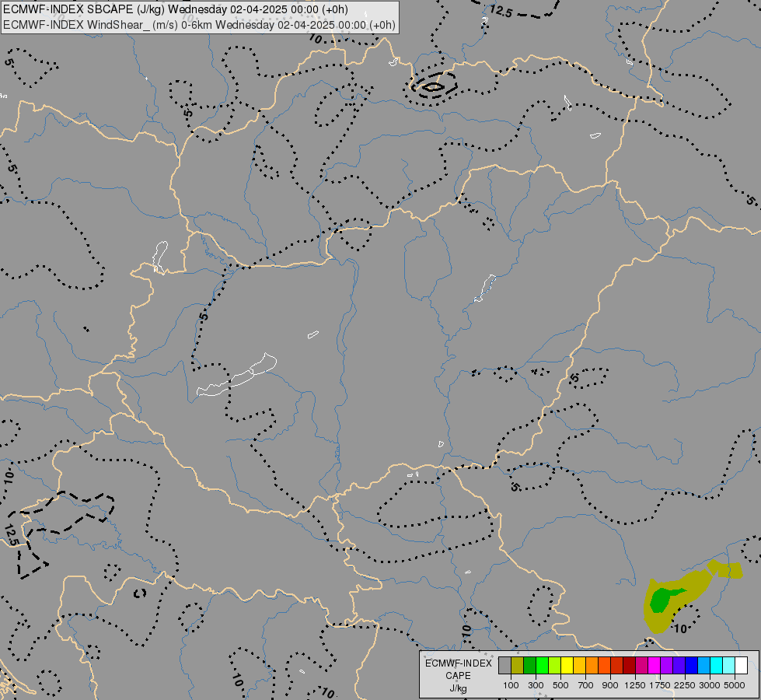Select the dark maroon legend swatch

click(629, 665)
